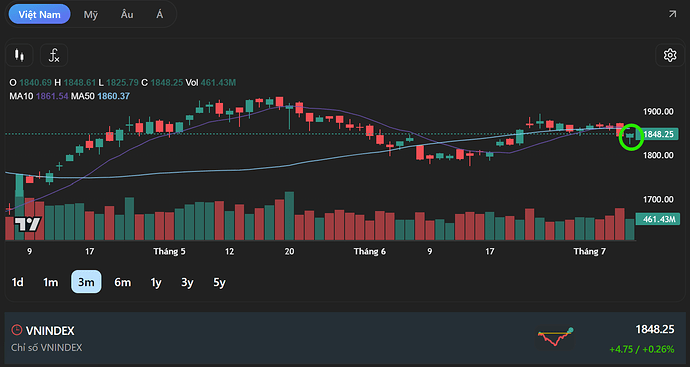
Task: Switch to the Mỹ market tab
Action: (x=91, y=15)
